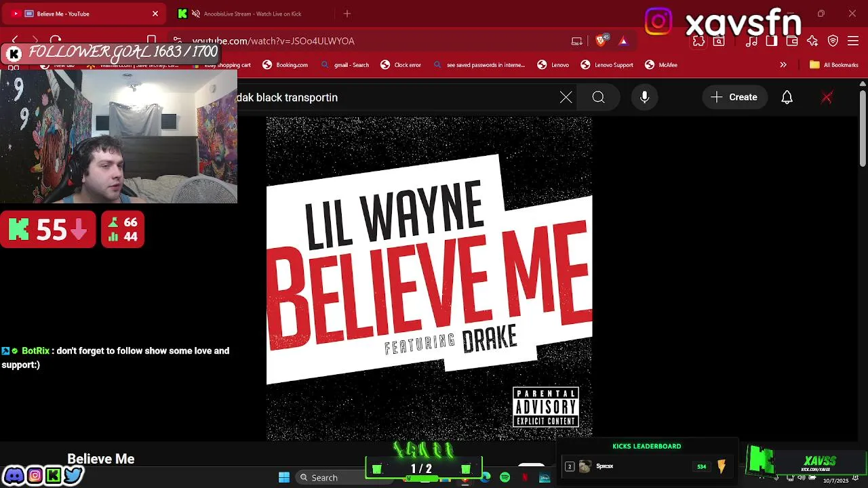Open Netflix from the taskbar
Image resolution: width=868 pixels, height=488 pixels.
pos(525,478)
